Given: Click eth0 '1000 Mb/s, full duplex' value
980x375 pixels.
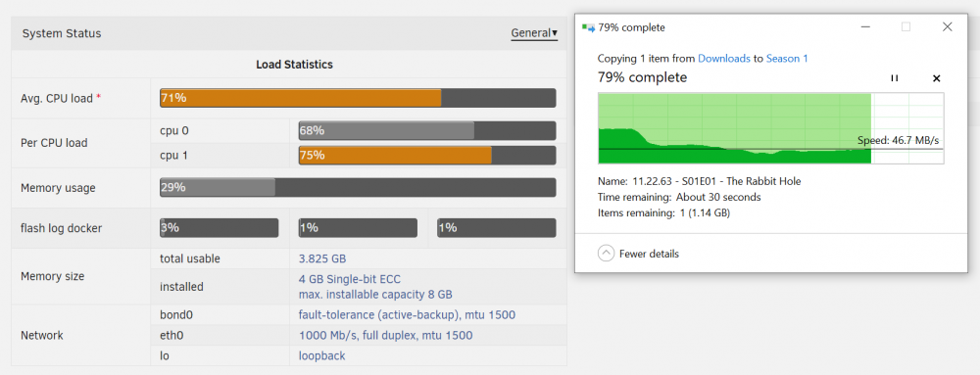Looking at the screenshot, I should 385,335.
